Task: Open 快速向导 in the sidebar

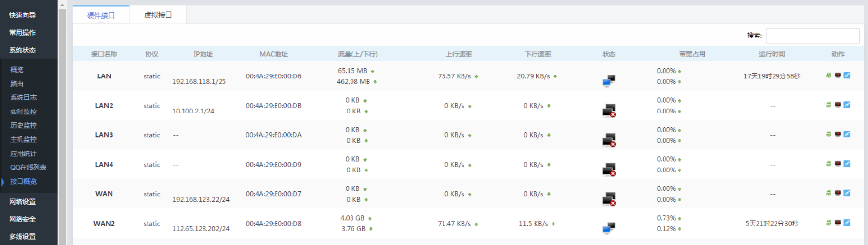Action: (22, 15)
